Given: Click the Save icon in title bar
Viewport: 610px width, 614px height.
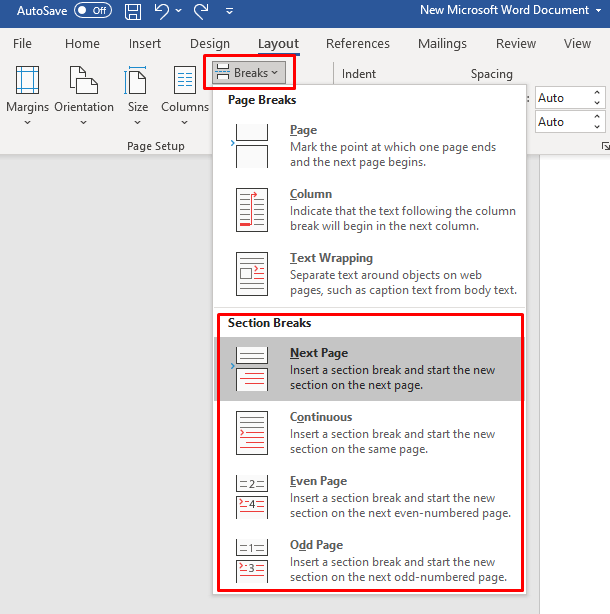Looking at the screenshot, I should 133,11.
